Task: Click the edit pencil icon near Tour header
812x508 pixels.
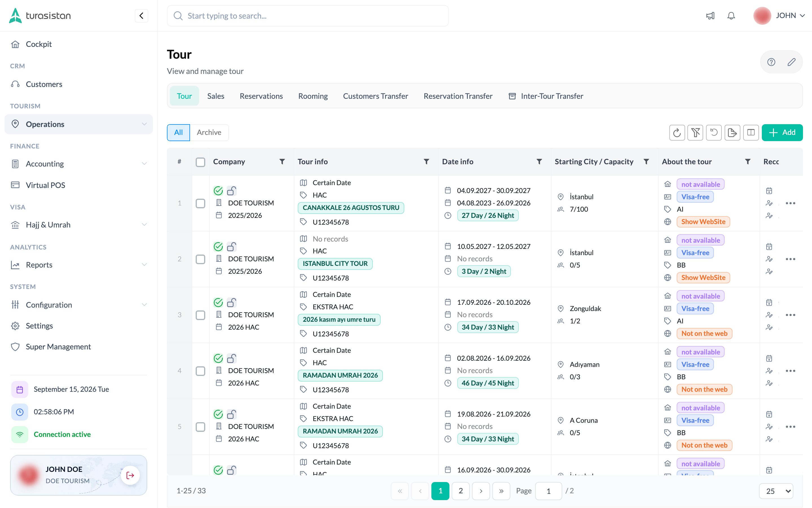Action: point(791,62)
